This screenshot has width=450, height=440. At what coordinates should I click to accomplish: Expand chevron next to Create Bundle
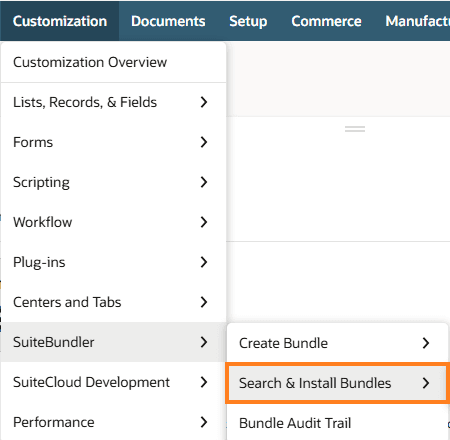[x=426, y=343]
